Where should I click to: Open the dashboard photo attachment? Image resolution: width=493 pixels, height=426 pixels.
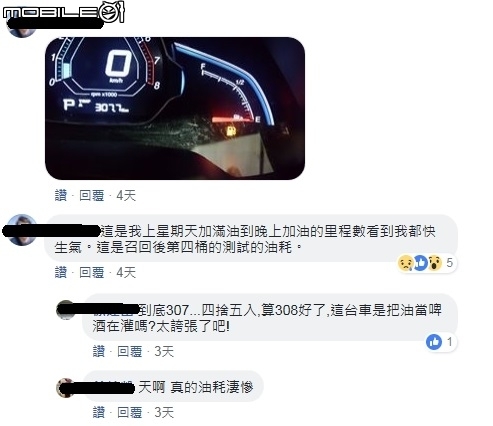click(175, 108)
